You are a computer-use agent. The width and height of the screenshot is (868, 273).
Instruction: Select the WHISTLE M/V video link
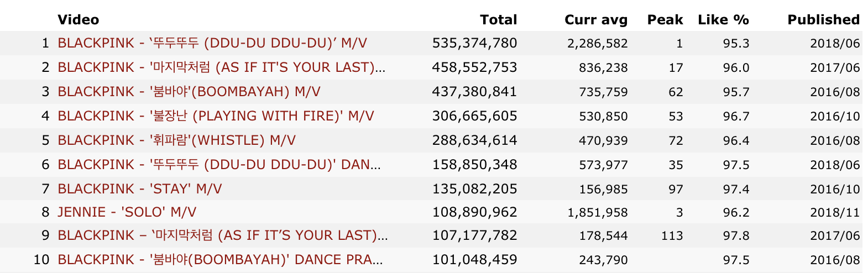176,140
